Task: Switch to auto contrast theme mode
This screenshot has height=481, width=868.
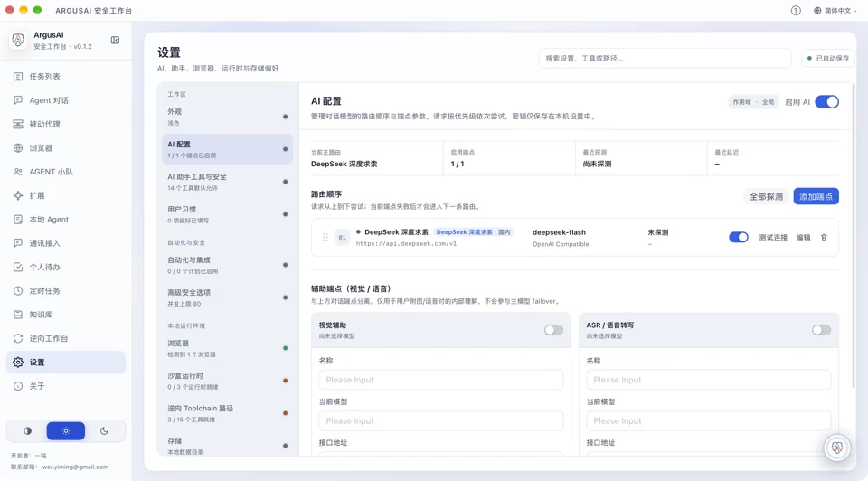Action: pyautogui.click(x=27, y=430)
